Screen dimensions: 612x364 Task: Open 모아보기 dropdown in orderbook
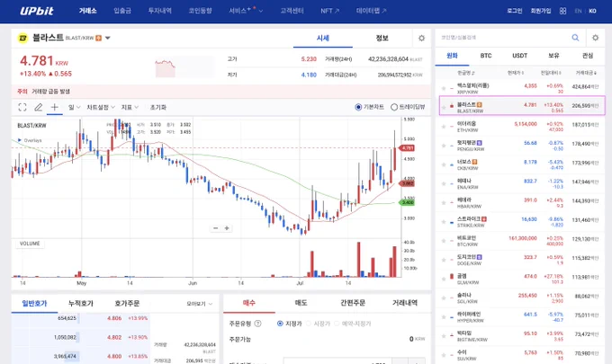click(200, 304)
